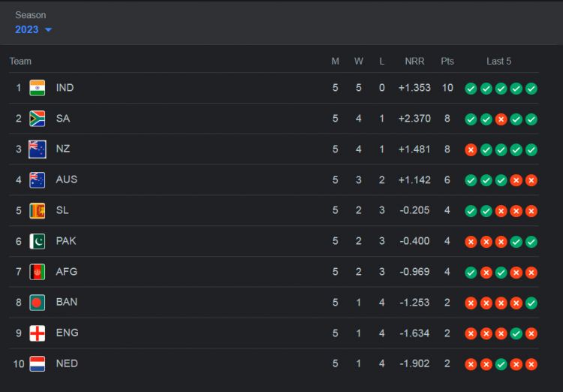Click South Africa's red loss mark in Last 5
Screen dimensions: 563x392
(x=501, y=119)
